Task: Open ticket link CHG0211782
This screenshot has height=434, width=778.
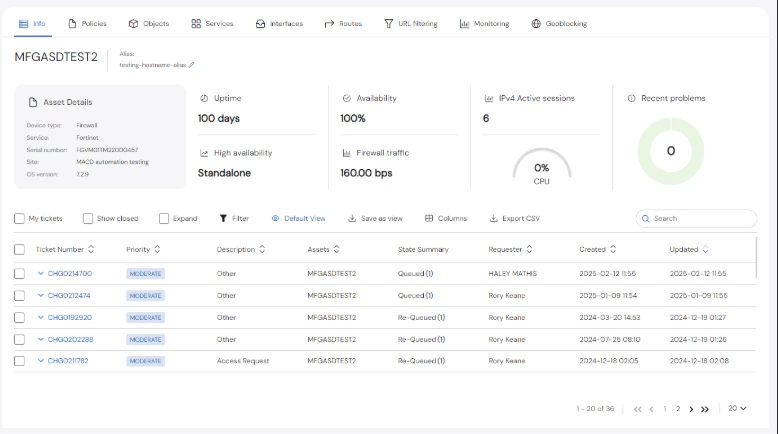Action: (x=68, y=361)
